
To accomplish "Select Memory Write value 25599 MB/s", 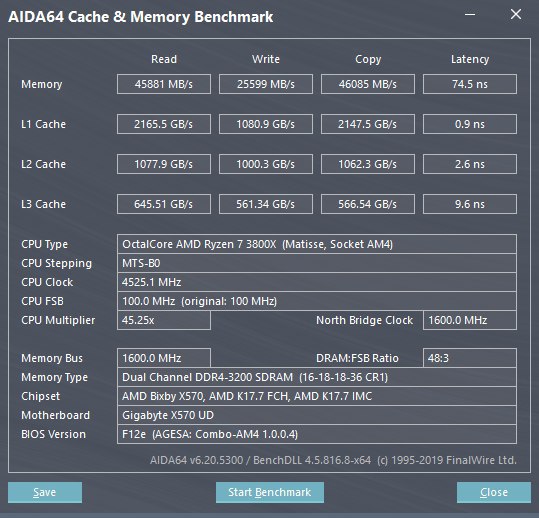I will (x=266, y=84).
